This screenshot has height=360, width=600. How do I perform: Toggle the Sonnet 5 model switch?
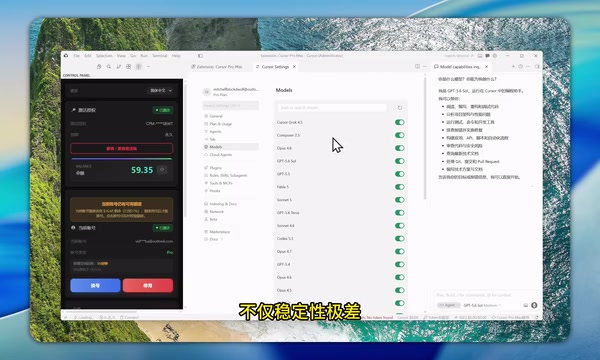coord(399,200)
